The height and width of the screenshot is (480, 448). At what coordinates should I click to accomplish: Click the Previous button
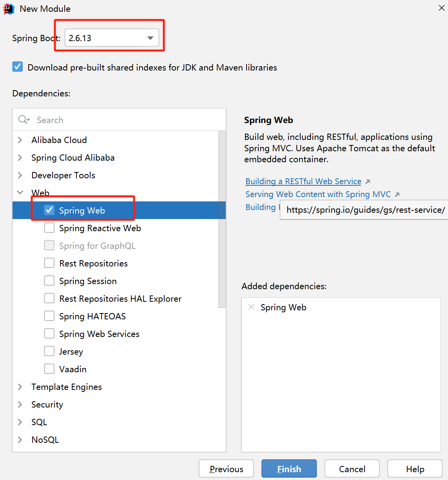coord(226,469)
